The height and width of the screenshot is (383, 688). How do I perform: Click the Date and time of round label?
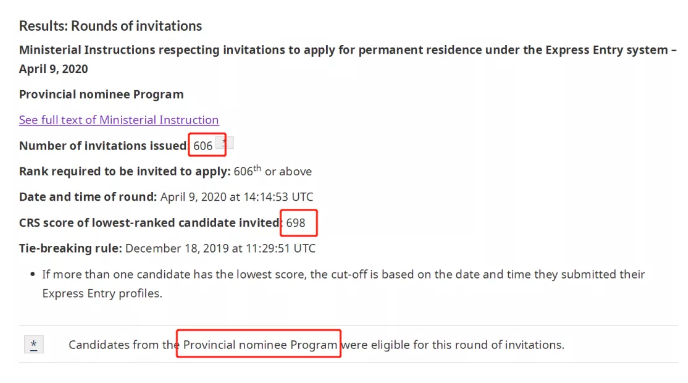(x=88, y=197)
